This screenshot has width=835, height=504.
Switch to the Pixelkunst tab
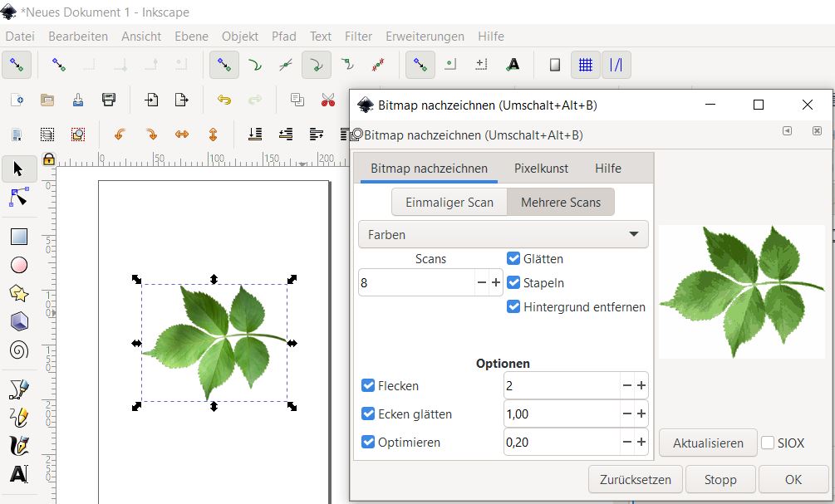click(x=541, y=169)
